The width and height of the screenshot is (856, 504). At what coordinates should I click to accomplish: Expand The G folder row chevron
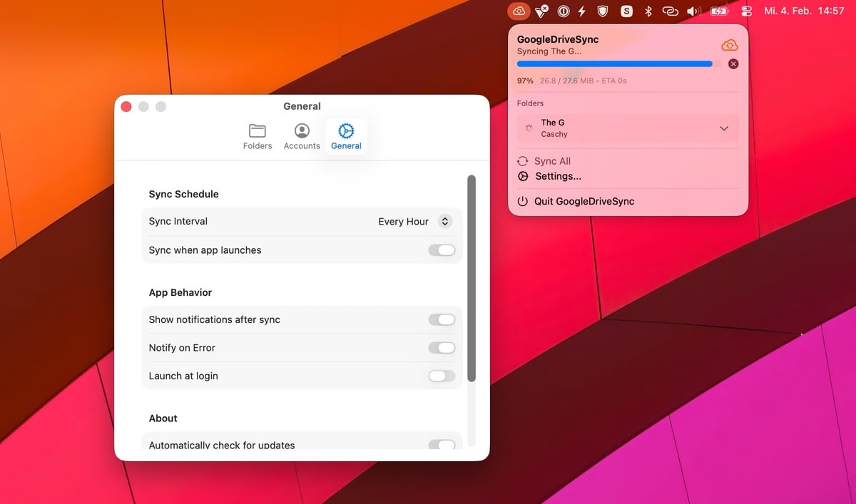click(724, 128)
